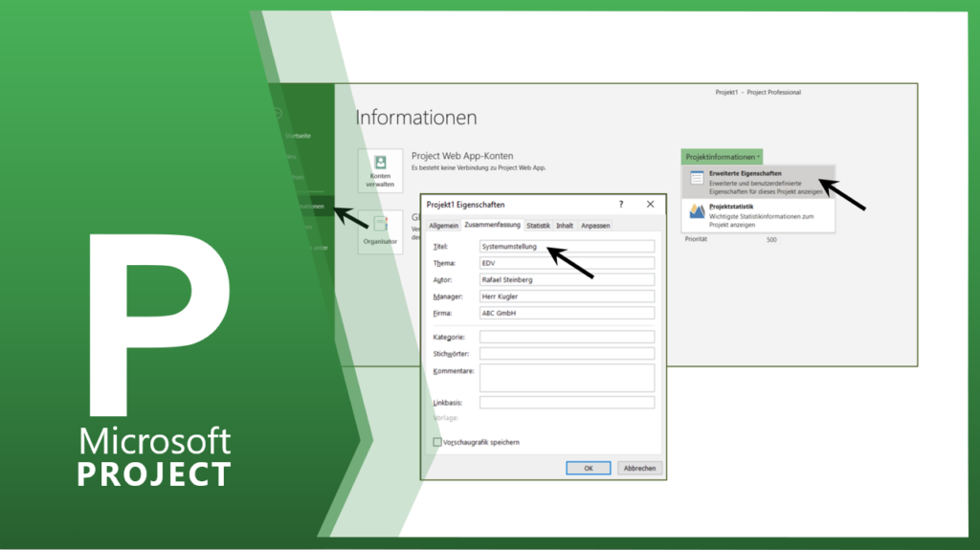Open the Statistik tab
980x550 pixels.
coord(538,226)
